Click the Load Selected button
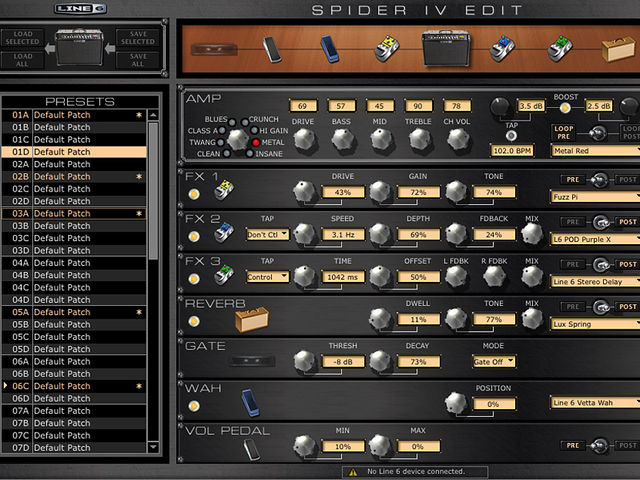Screen dimensions: 640x480 pyautogui.click(x=22, y=38)
